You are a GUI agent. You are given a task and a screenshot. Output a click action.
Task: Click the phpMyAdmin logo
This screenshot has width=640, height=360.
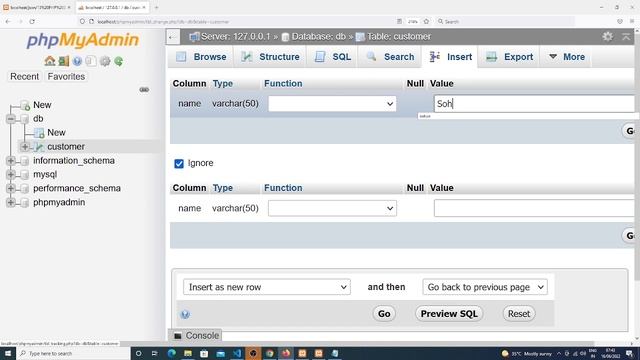point(83,40)
